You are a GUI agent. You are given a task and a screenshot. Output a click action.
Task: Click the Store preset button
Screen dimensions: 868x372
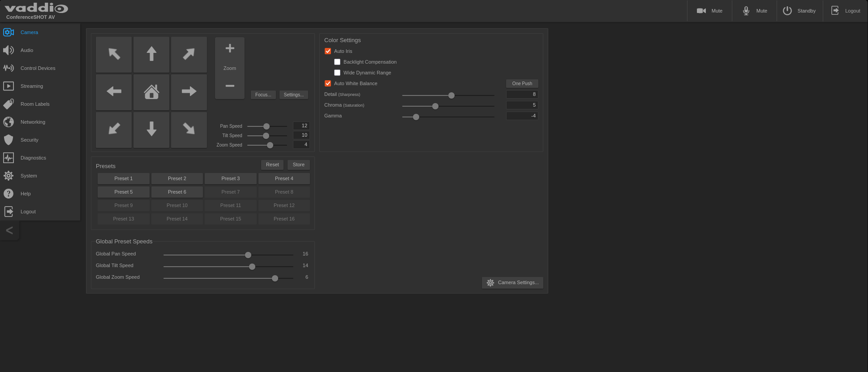coord(299,165)
